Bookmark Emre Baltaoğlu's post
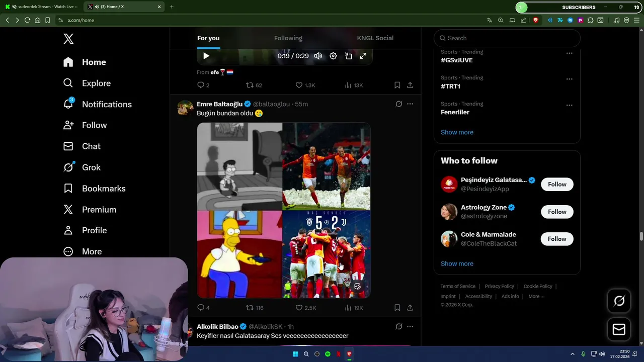Viewport: 644px width, 362px height. pyautogui.click(x=397, y=308)
